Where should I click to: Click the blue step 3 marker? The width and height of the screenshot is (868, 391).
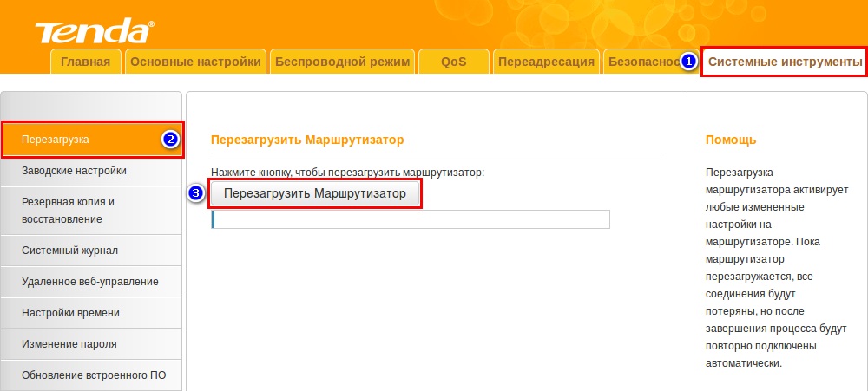(196, 193)
